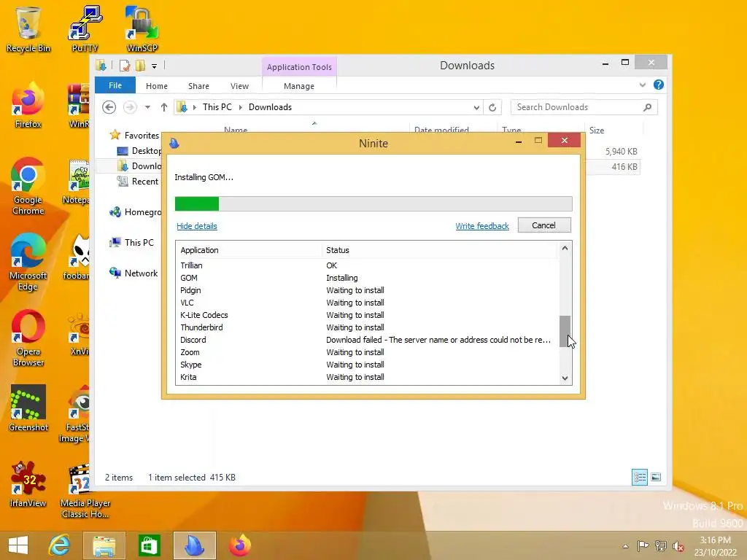Image resolution: width=747 pixels, height=560 pixels.
Task: Switch to File Explorer in taskbar
Action: point(104,545)
